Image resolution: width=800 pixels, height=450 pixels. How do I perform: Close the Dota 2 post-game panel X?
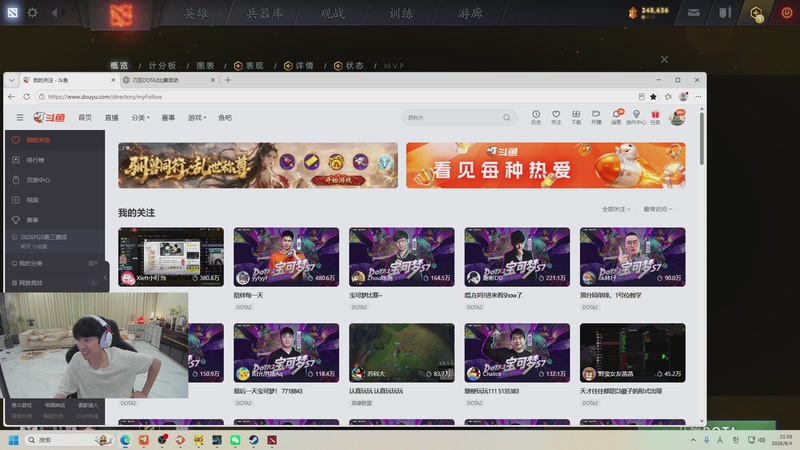tap(664, 60)
